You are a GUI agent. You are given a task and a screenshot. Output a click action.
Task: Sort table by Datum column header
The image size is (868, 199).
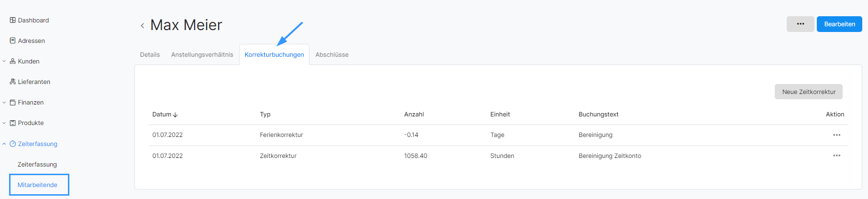(x=165, y=115)
